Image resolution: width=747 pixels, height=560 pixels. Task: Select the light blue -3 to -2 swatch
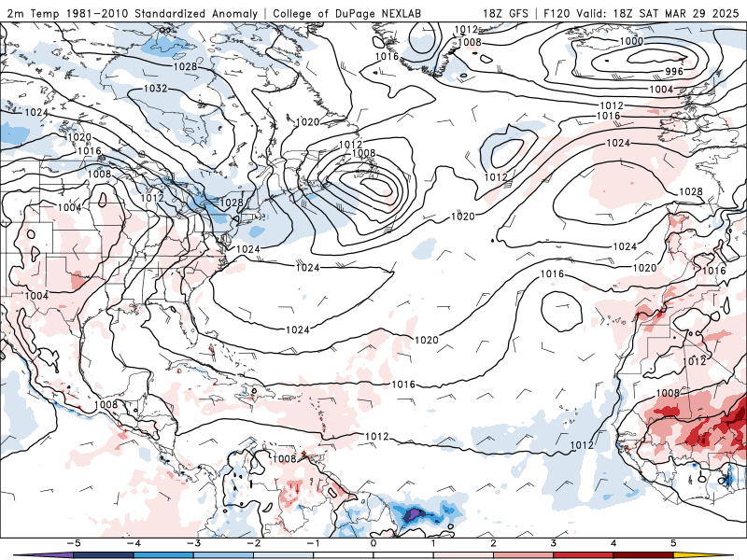click(x=223, y=555)
